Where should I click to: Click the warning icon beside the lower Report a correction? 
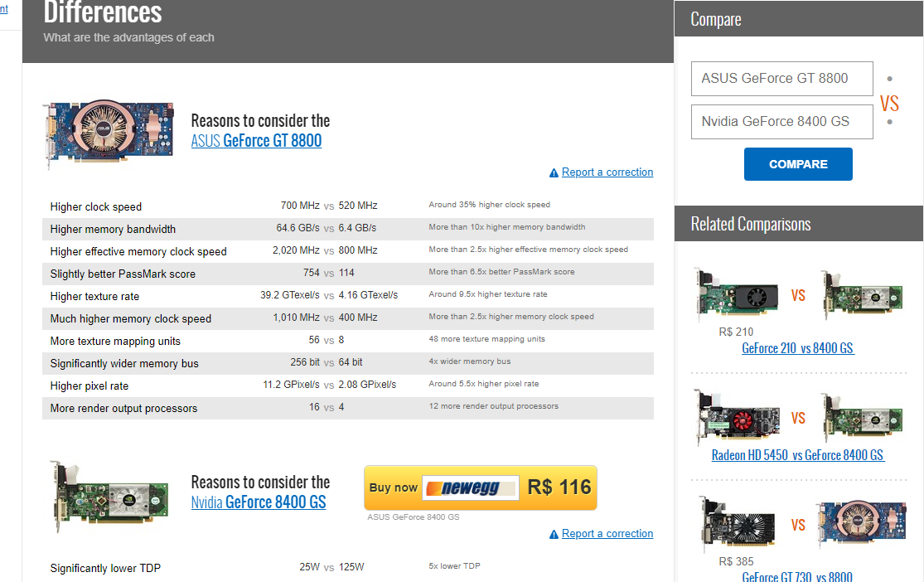click(x=554, y=534)
